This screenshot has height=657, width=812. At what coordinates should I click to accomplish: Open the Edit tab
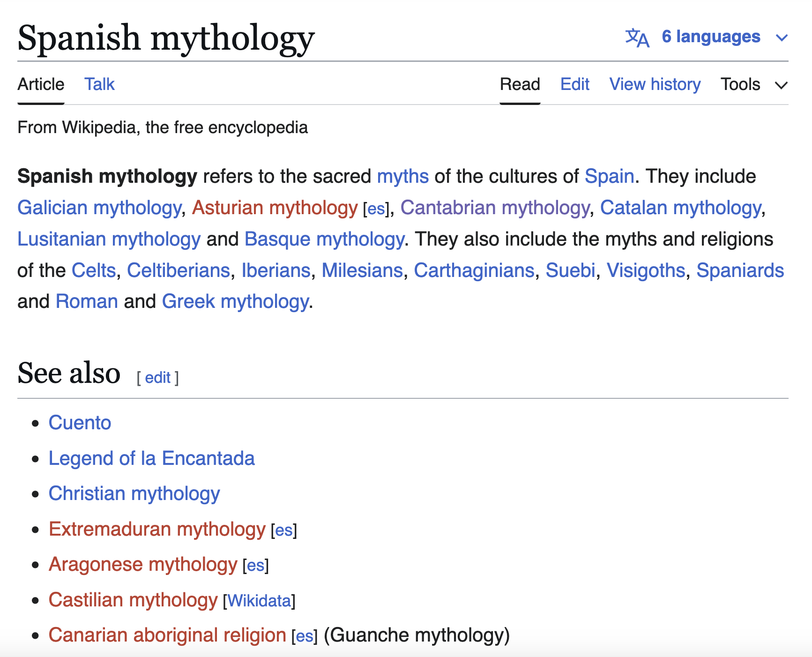tap(574, 84)
